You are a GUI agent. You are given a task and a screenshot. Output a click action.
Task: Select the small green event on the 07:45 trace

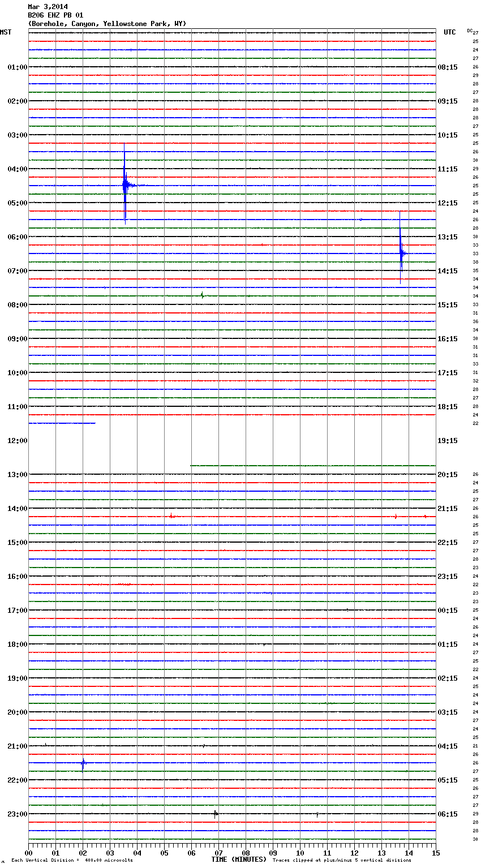click(x=202, y=295)
